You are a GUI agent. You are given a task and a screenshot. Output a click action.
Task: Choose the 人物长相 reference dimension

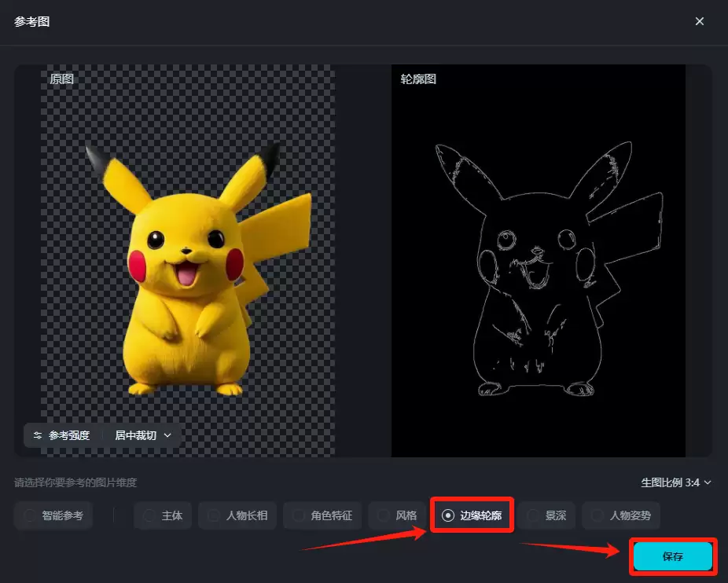(237, 515)
